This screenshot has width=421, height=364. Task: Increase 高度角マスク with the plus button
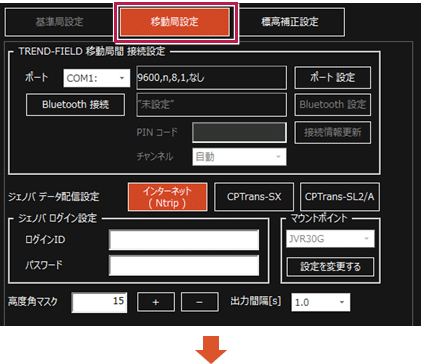156,302
